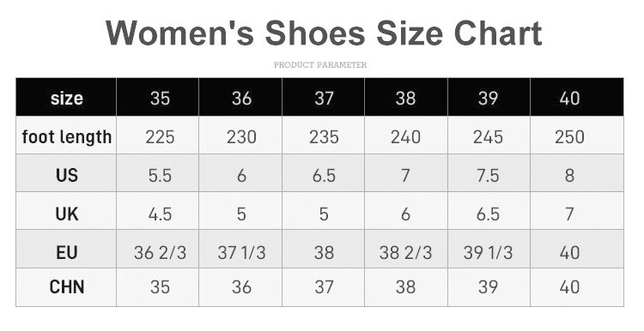
Task: Click the size 35 column header
Action: point(160,98)
